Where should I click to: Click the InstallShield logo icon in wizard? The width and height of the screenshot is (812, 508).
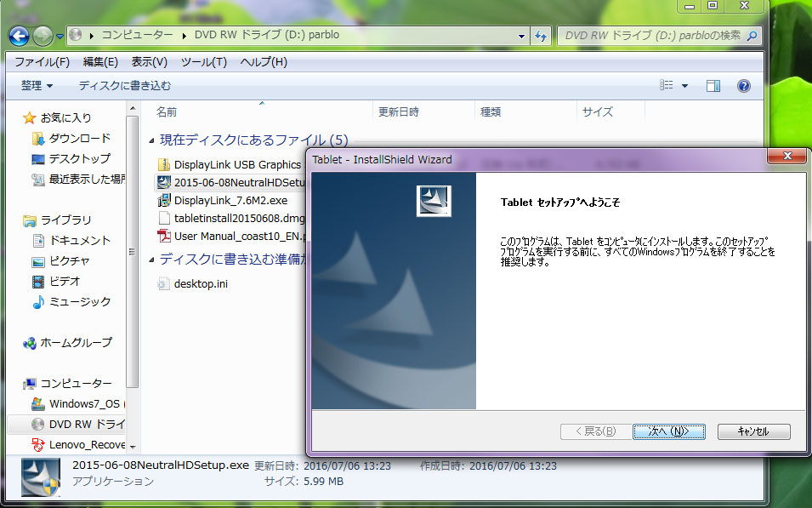(x=434, y=201)
